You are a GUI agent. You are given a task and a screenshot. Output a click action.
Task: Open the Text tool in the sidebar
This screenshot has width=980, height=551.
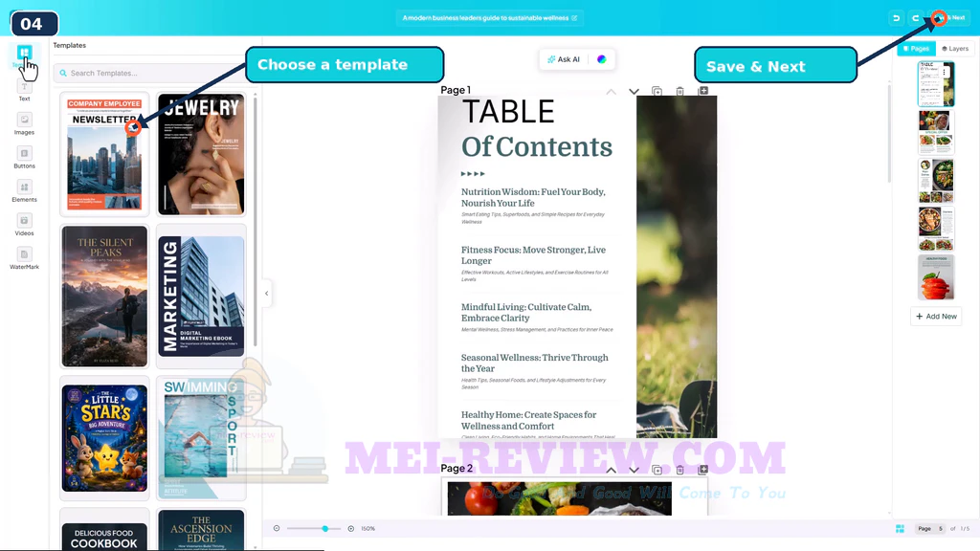click(x=24, y=90)
